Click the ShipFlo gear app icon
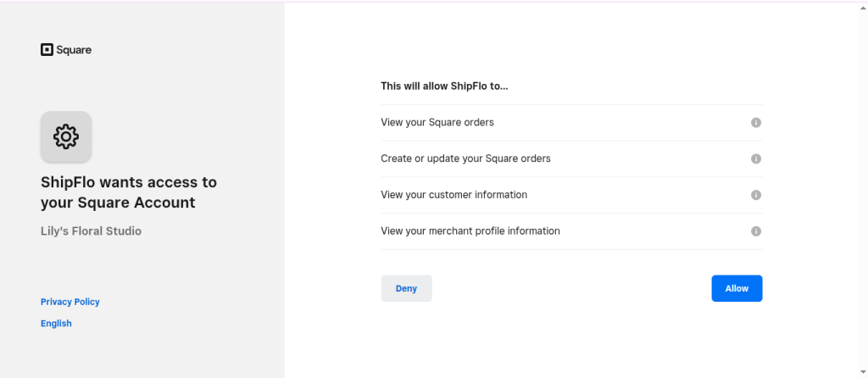The width and height of the screenshot is (868, 378). tap(66, 136)
